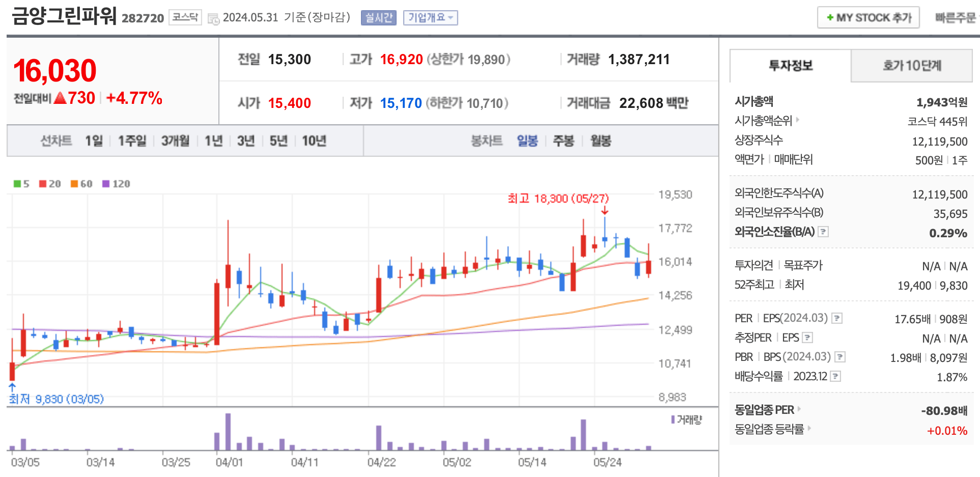
Task: Select the 10년 line chart
Action: point(314,141)
